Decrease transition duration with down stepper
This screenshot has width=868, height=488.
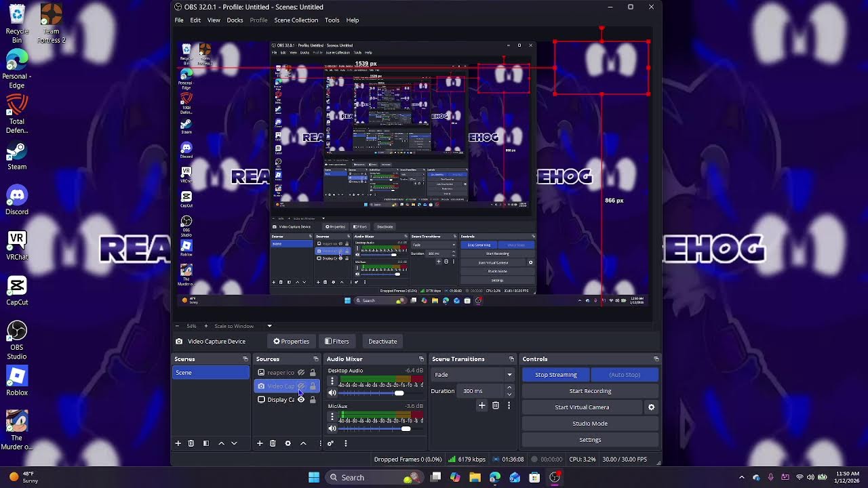point(509,394)
